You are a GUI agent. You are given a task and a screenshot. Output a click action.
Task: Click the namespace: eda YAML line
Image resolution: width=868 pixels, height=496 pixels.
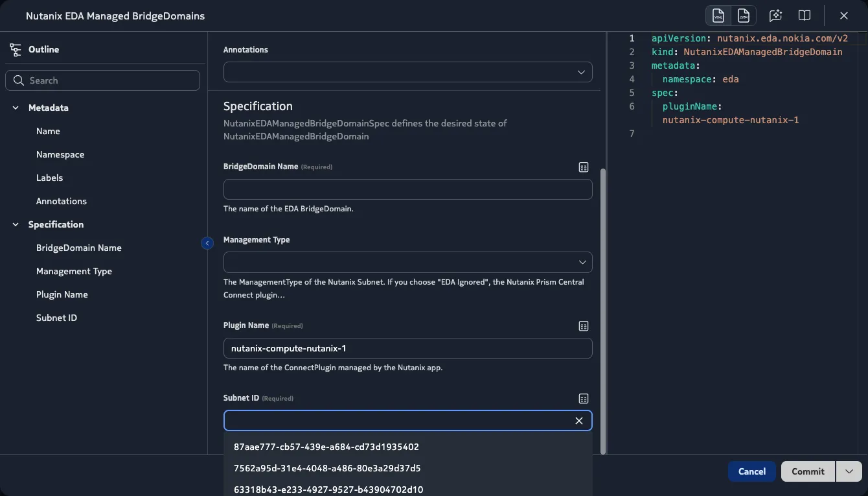pyautogui.click(x=700, y=79)
